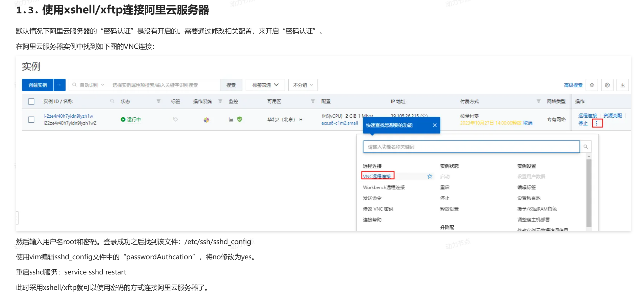Click the function keyword search input
The height and width of the screenshot is (302, 644).
click(471, 147)
